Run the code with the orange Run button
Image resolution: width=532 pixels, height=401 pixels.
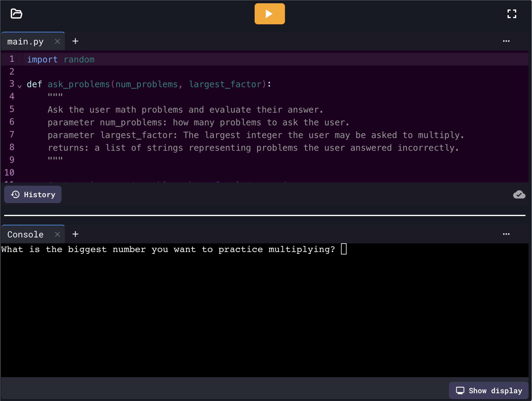pos(269,14)
